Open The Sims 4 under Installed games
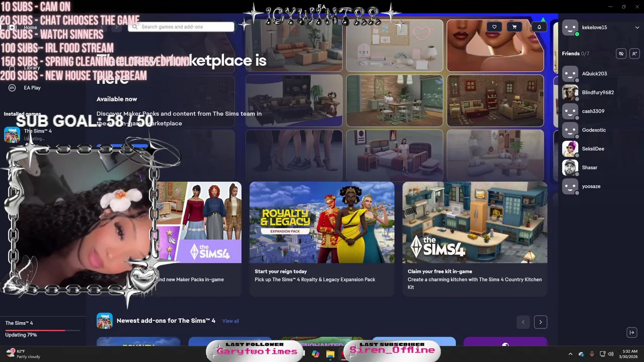Screen dimensions: 644x362 click(38, 134)
